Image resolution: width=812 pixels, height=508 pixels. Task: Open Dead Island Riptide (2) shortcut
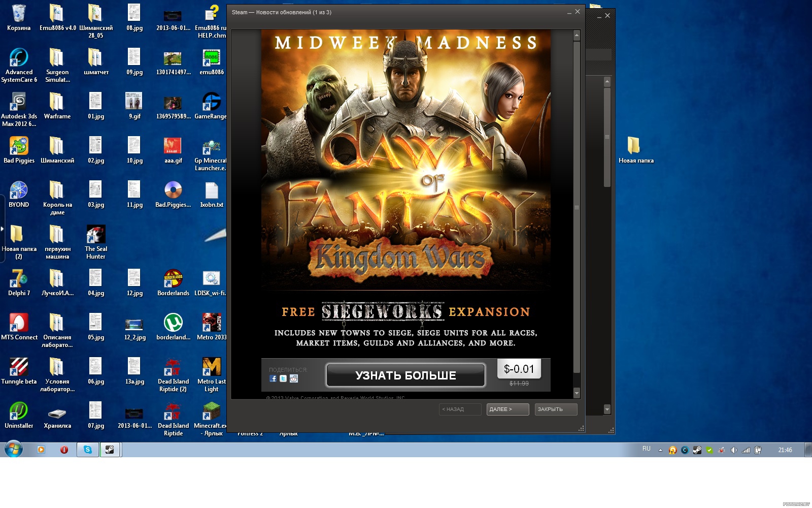pyautogui.click(x=173, y=375)
